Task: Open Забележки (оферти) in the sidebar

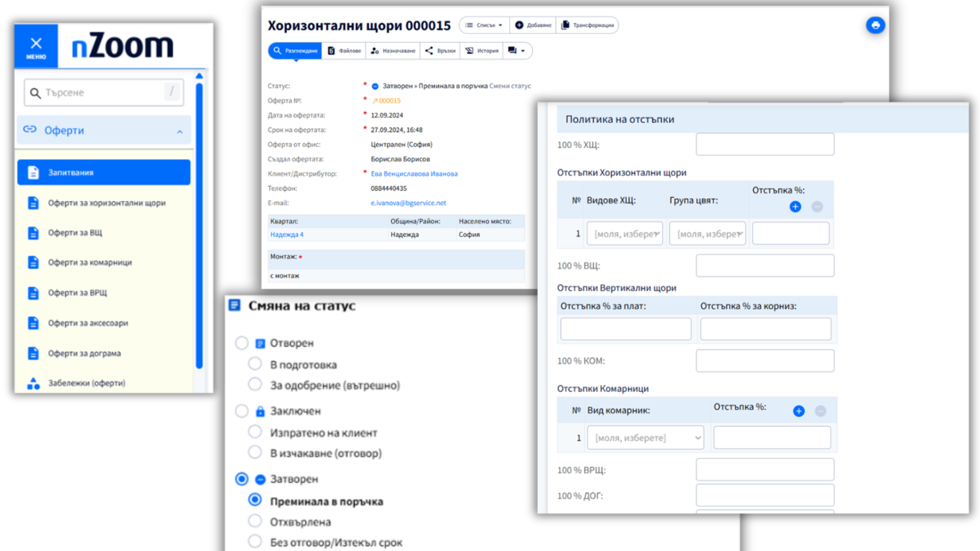Action: pos(104,383)
